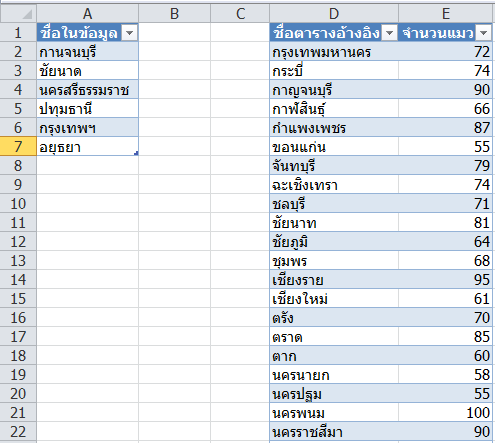The height and width of the screenshot is (443, 495).
Task: Select column D header
Action: pos(334,14)
